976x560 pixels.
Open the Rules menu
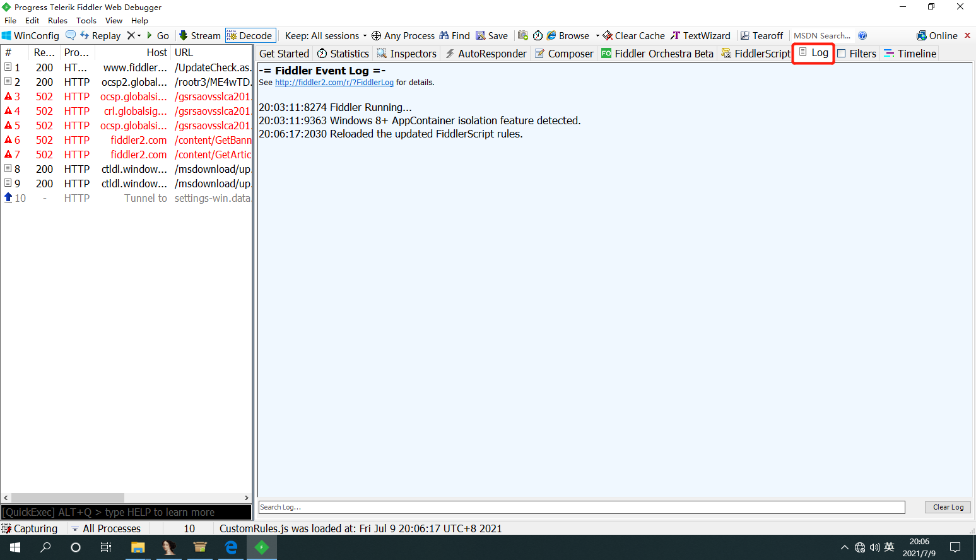tap(57, 21)
